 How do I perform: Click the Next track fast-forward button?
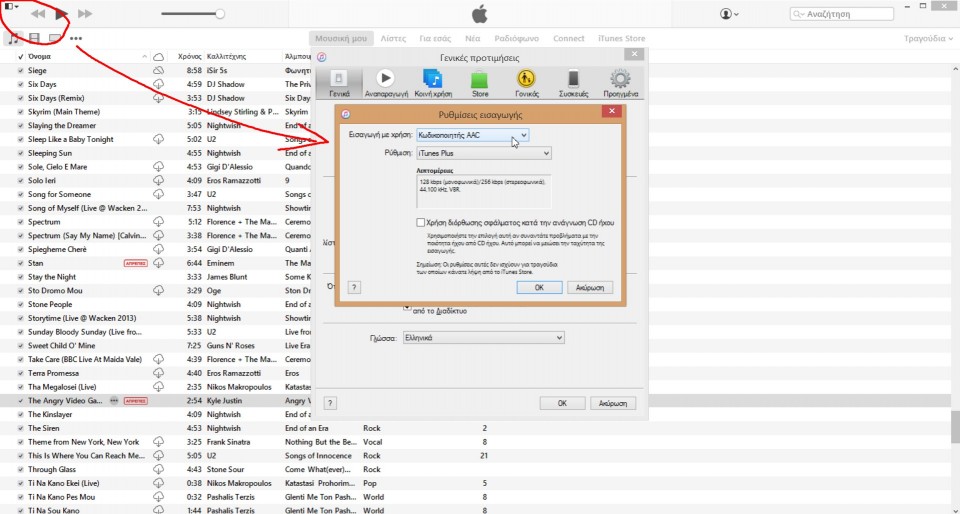[85, 14]
